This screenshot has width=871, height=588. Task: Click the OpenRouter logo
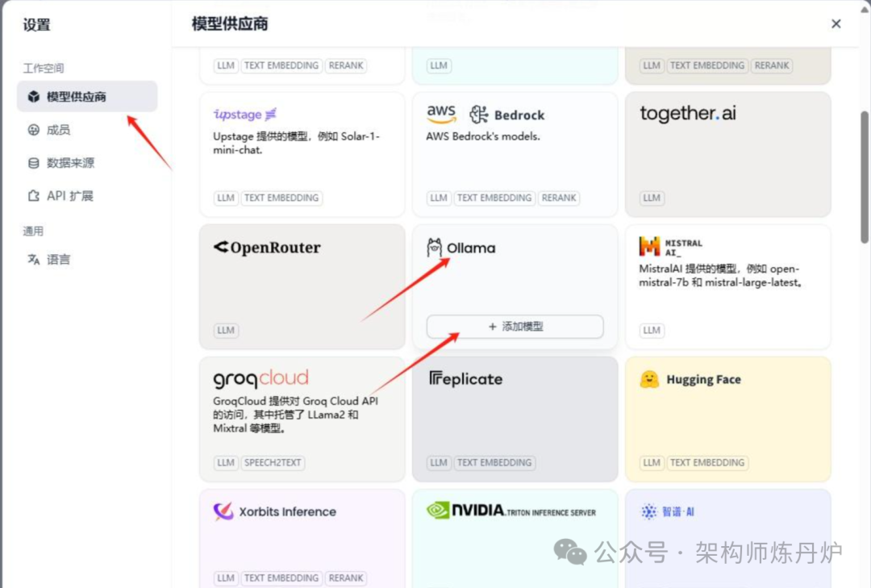[x=267, y=248]
